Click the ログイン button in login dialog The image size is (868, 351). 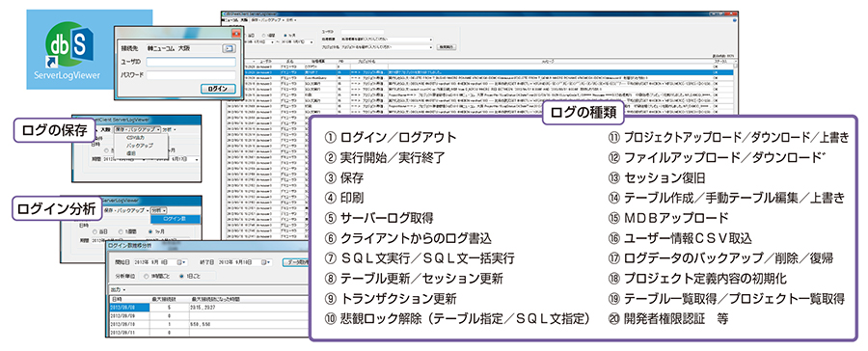(x=218, y=89)
